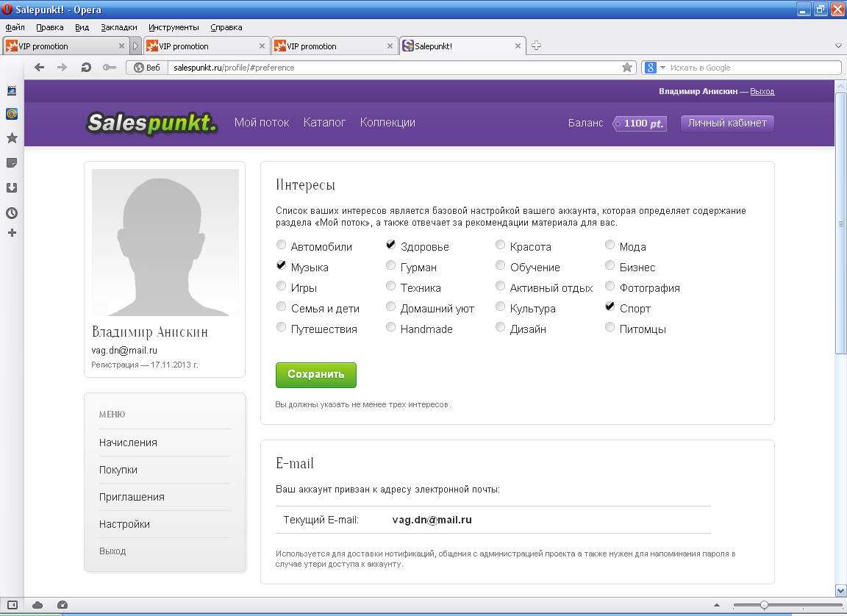Open the Справка menu
The image size is (847, 616).
(226, 27)
